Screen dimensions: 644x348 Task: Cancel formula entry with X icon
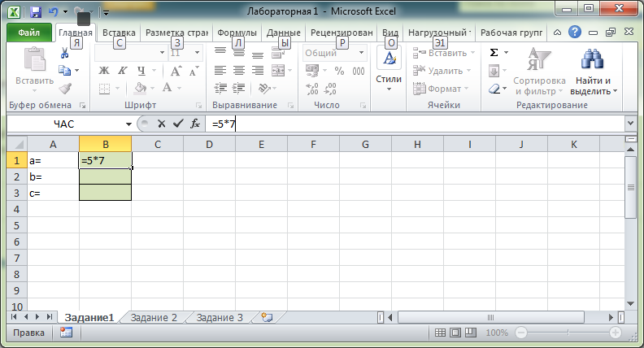[x=162, y=124]
